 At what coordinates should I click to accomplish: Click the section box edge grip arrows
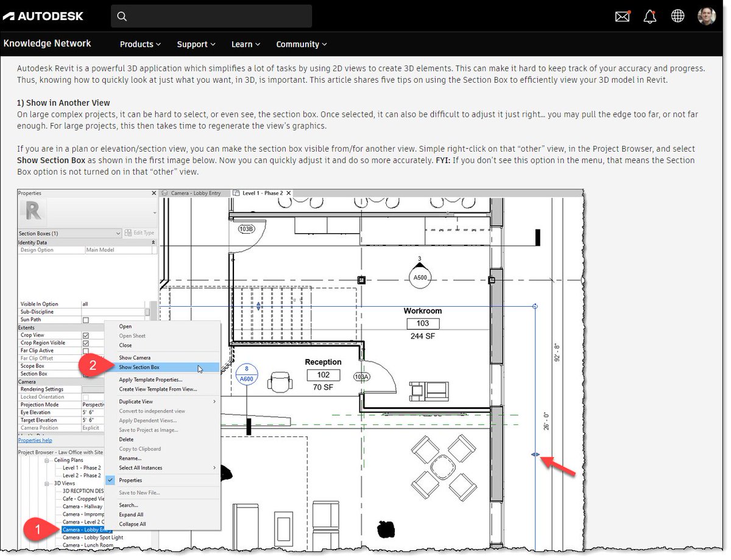[535, 455]
